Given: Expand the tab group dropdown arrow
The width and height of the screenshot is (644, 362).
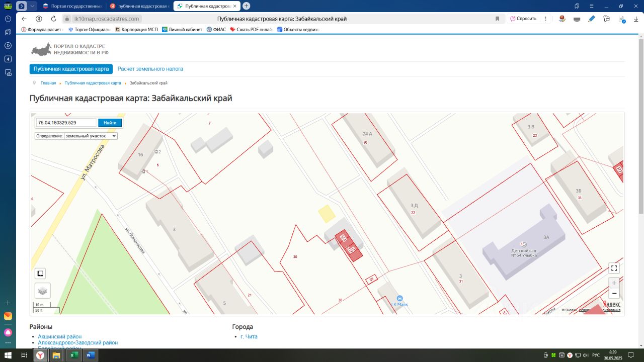Looking at the screenshot, I should pos(33,6).
